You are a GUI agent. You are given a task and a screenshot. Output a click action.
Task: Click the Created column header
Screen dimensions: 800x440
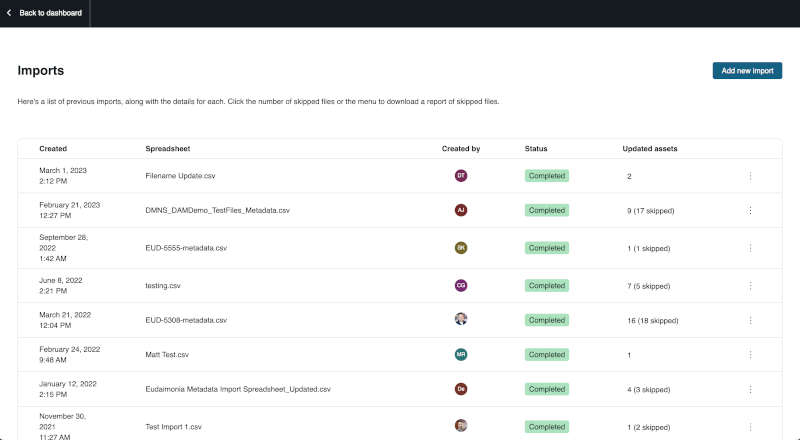(x=53, y=149)
